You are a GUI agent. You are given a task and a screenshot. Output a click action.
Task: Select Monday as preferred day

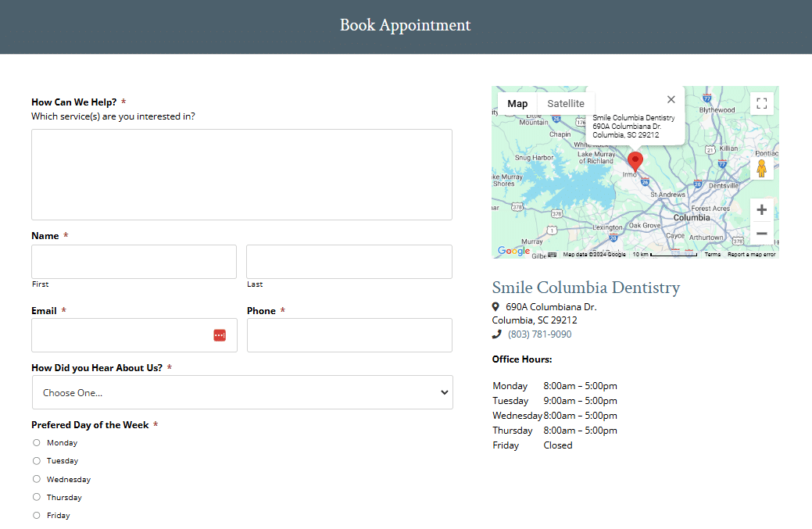36,442
